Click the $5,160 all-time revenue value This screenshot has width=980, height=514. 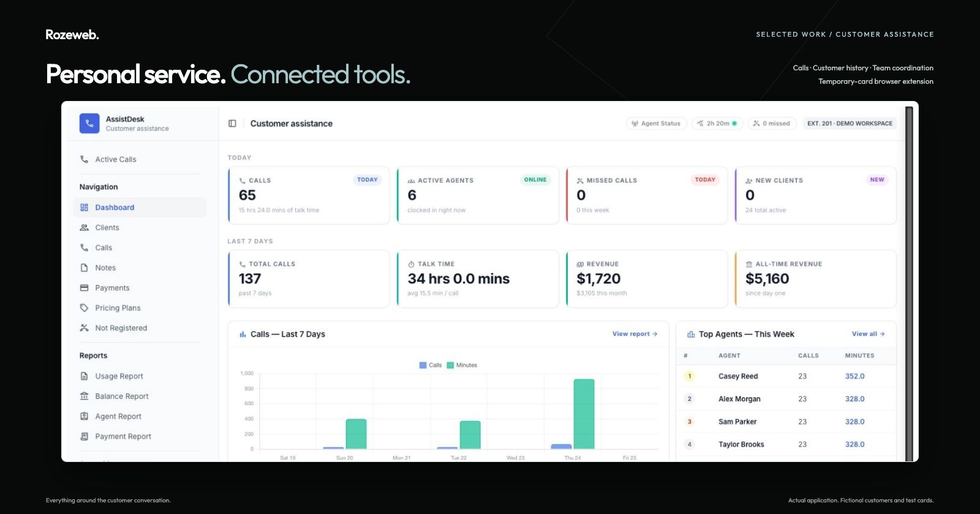(767, 279)
